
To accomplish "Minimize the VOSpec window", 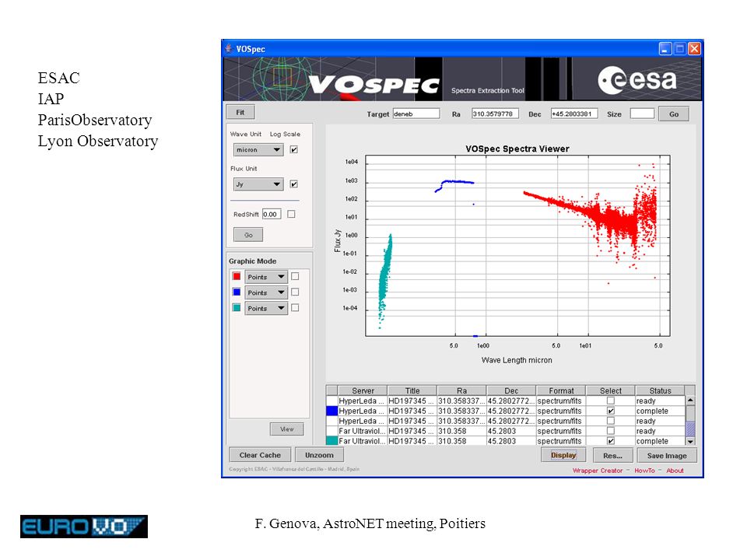I will tap(665, 48).
